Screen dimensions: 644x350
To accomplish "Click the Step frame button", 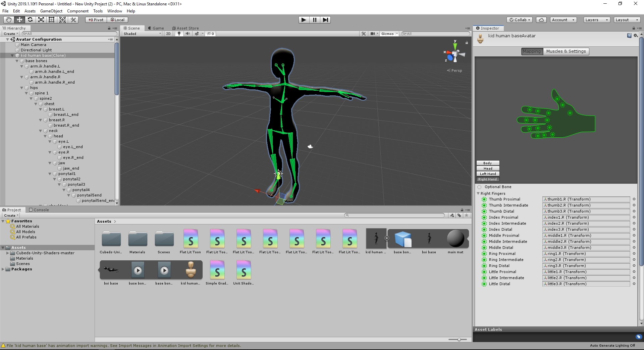I will 325,20.
